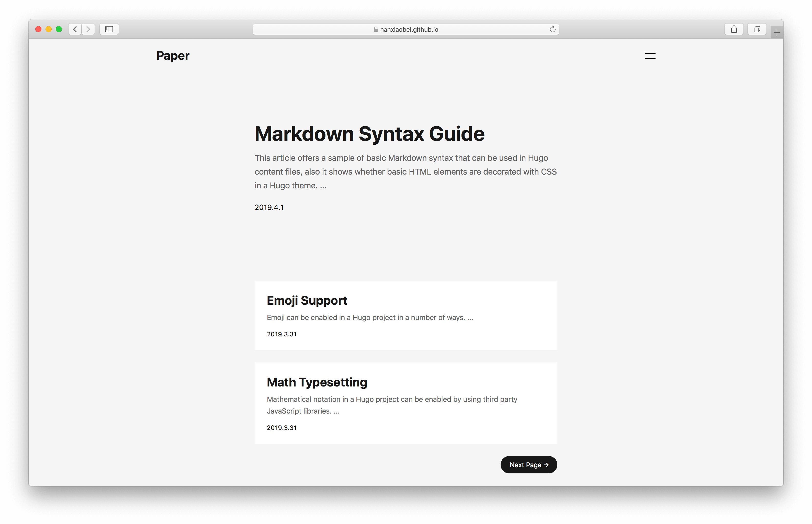This screenshot has height=524, width=812.
Task: Open Markdown Syntax Guide article
Action: pos(369,134)
